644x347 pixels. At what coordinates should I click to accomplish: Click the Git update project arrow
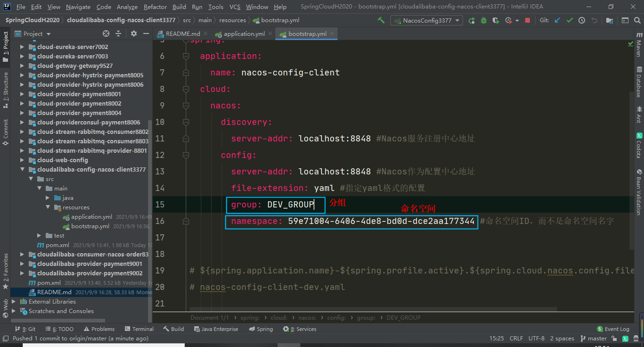[x=558, y=20]
